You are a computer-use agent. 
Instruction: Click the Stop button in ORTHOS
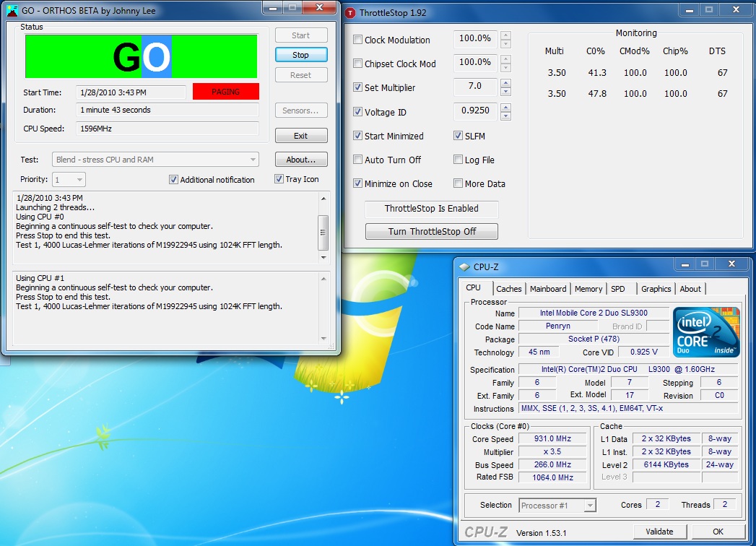(x=301, y=55)
